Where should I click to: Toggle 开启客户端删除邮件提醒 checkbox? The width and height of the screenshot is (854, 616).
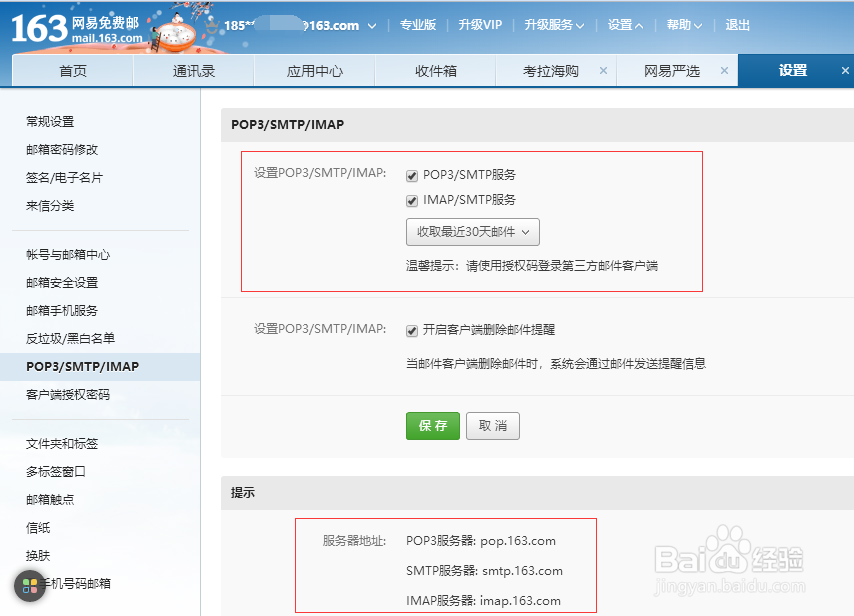click(412, 331)
